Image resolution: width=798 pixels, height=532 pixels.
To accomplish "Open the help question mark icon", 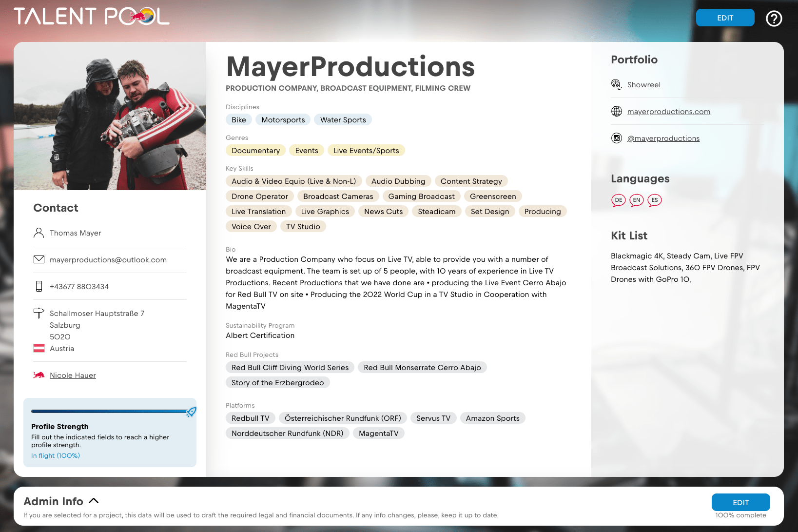I will [774, 19].
